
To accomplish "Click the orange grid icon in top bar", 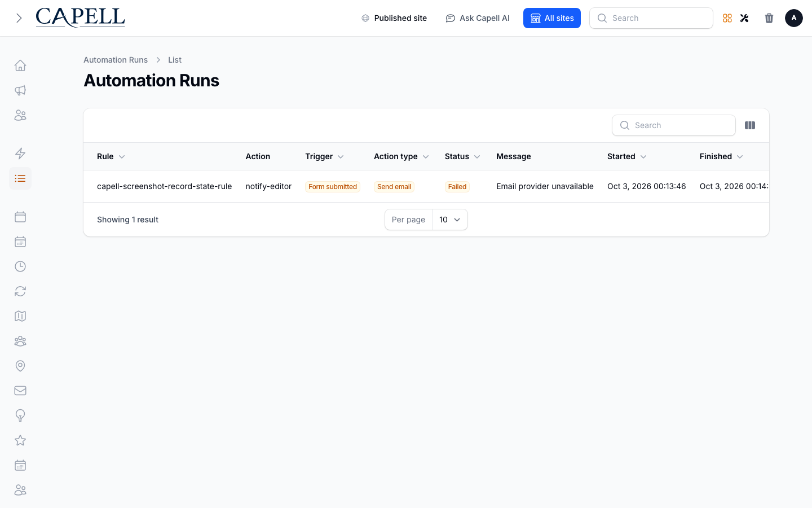I will coord(727,18).
